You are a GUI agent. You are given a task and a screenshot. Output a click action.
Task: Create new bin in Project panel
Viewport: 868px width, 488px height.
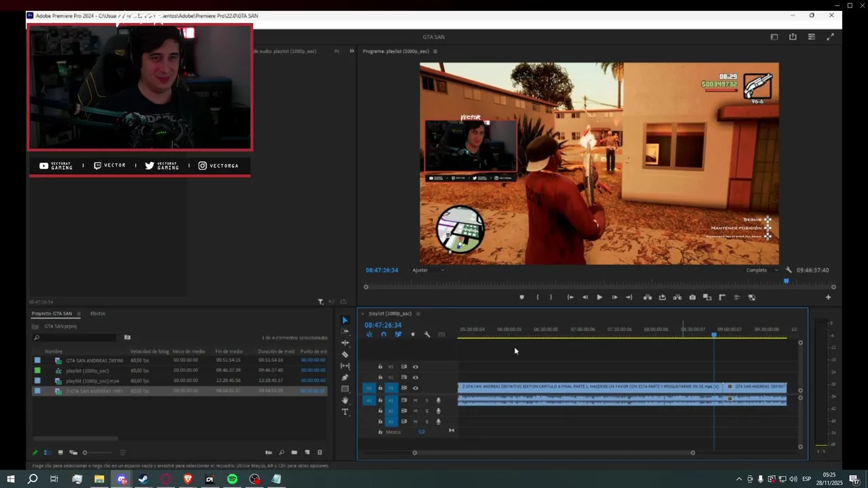[x=294, y=453]
